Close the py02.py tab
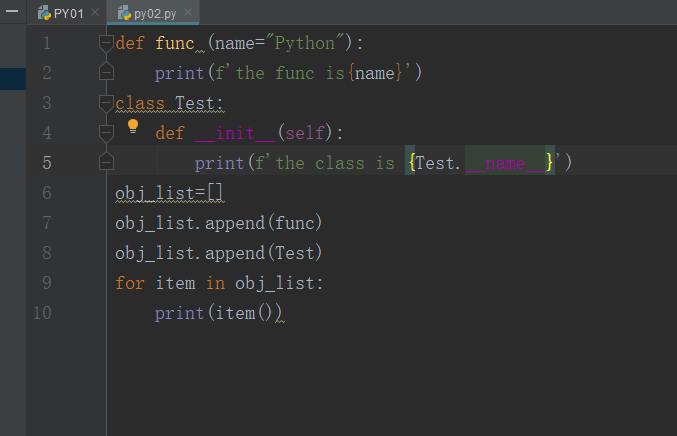 188,13
